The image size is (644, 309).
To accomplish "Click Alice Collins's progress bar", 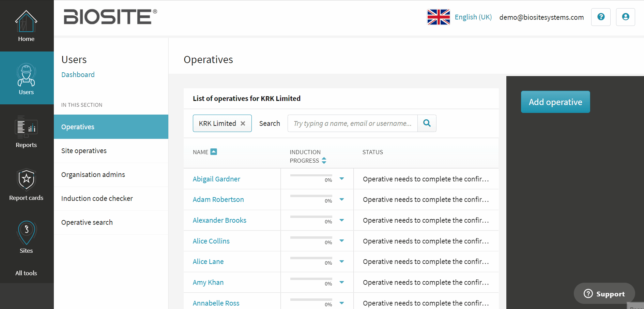I will (x=311, y=237).
